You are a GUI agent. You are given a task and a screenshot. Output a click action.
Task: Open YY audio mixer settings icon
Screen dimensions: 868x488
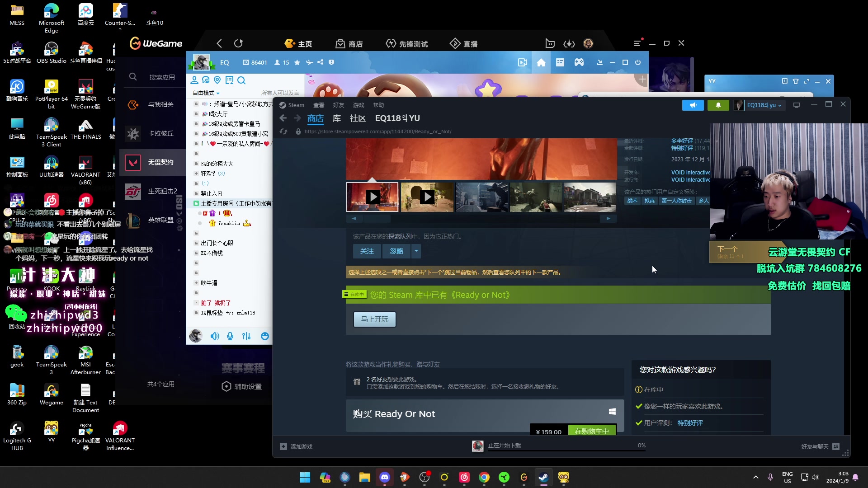pyautogui.click(x=246, y=336)
